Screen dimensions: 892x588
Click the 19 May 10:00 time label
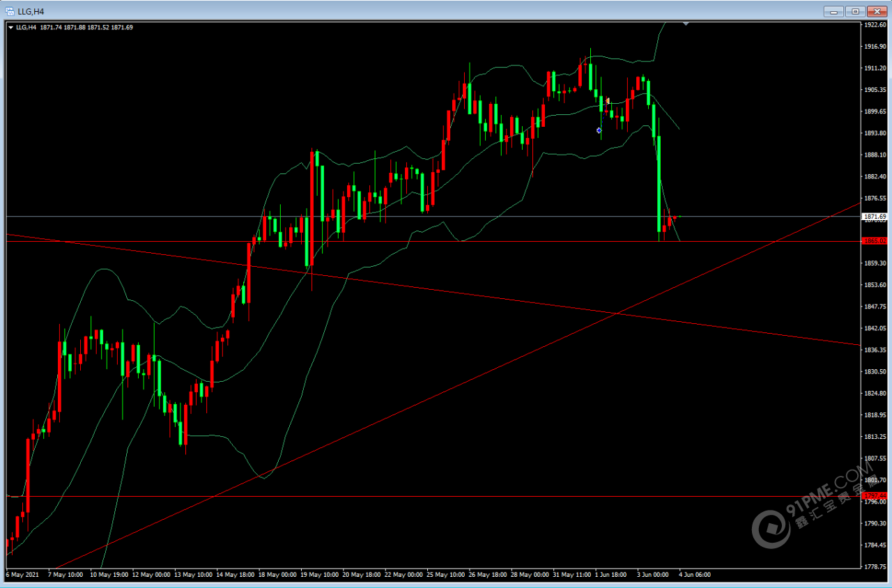(320, 575)
